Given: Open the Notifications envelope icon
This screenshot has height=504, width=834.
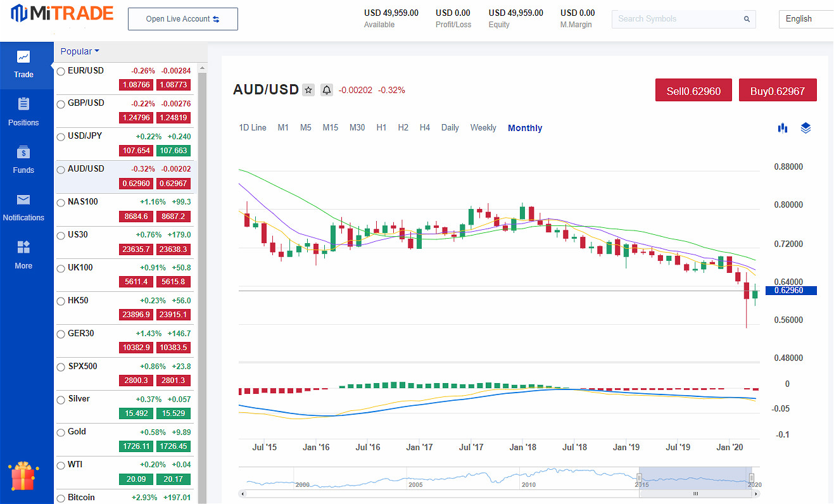Looking at the screenshot, I should pyautogui.click(x=23, y=201).
